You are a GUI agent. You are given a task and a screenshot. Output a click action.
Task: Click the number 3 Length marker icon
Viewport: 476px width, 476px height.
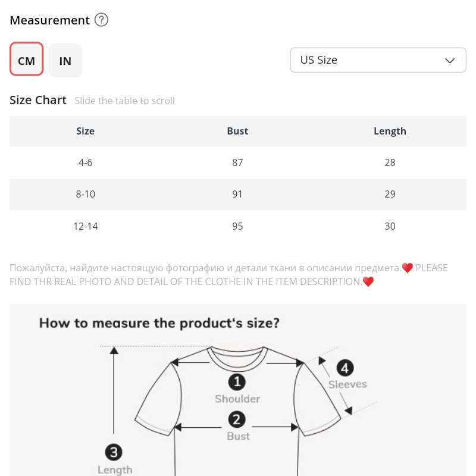[114, 453]
